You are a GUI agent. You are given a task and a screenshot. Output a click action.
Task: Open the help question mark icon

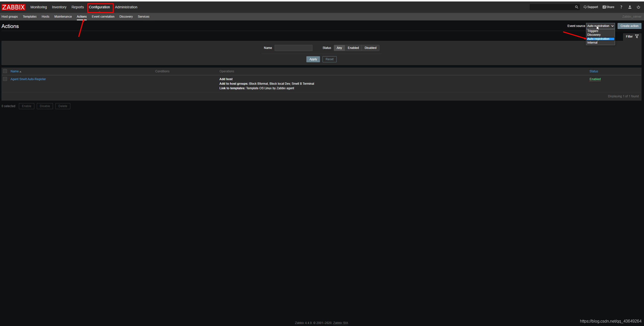coord(621,7)
